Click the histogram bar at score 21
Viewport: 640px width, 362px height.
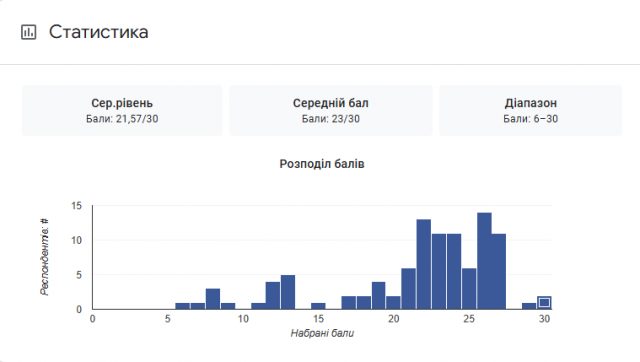409,289
